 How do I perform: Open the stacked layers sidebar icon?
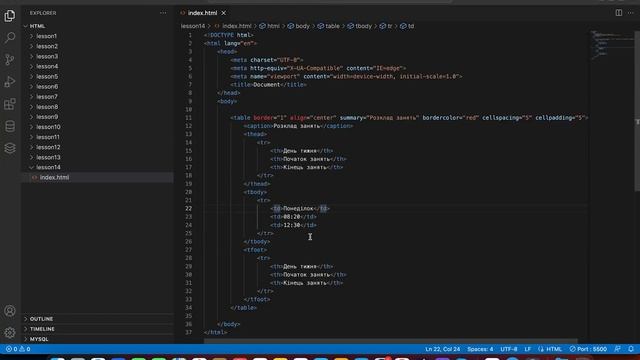pos(10,148)
